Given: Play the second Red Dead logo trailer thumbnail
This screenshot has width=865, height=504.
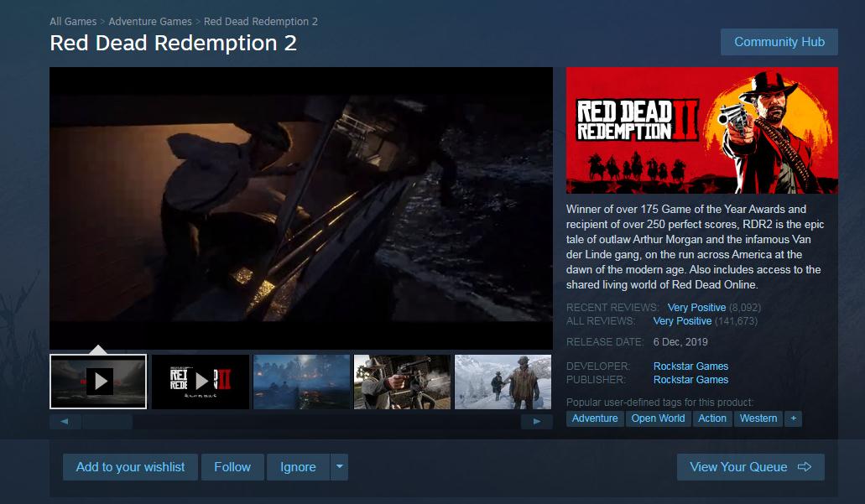Looking at the screenshot, I should (x=201, y=382).
